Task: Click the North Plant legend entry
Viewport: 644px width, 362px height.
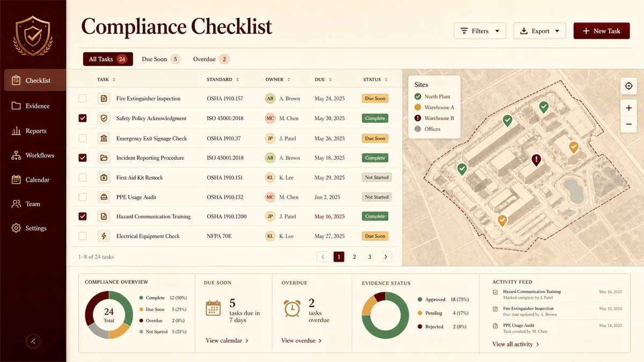Action: 433,97
